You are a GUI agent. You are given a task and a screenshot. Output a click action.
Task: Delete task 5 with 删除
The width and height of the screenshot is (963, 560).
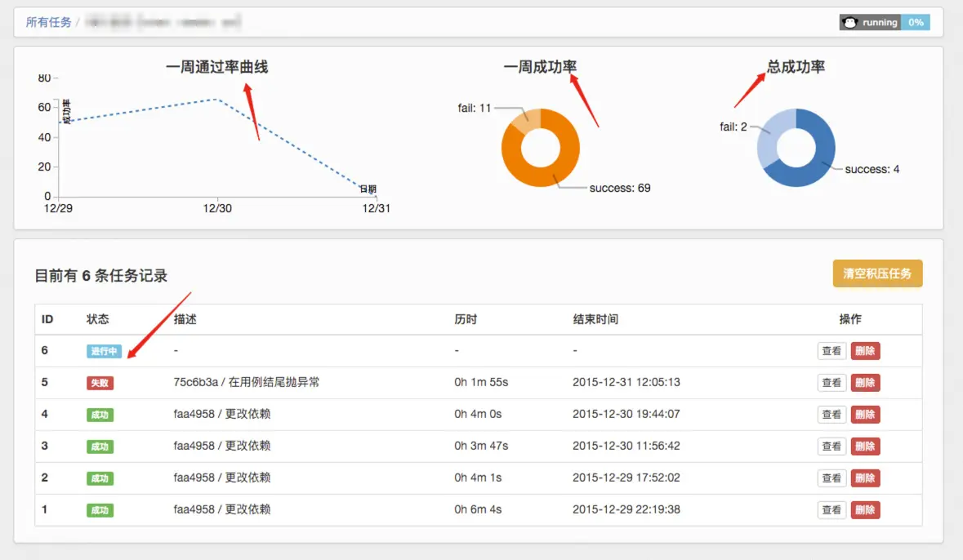[x=865, y=383]
